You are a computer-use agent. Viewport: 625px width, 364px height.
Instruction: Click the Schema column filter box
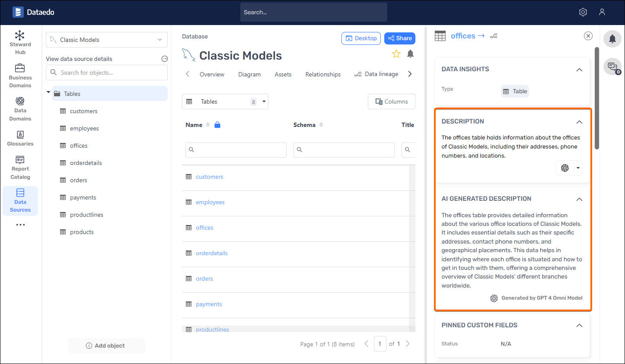[344, 150]
